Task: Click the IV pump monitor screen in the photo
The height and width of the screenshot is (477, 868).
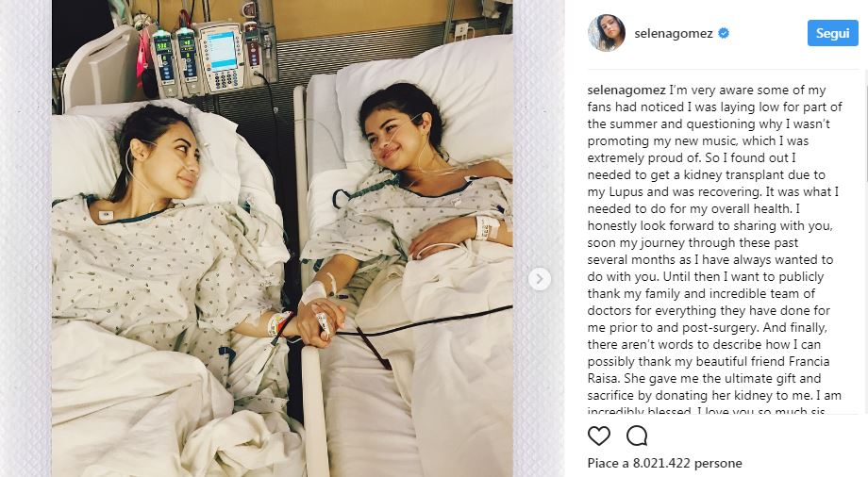Action: click(x=223, y=50)
